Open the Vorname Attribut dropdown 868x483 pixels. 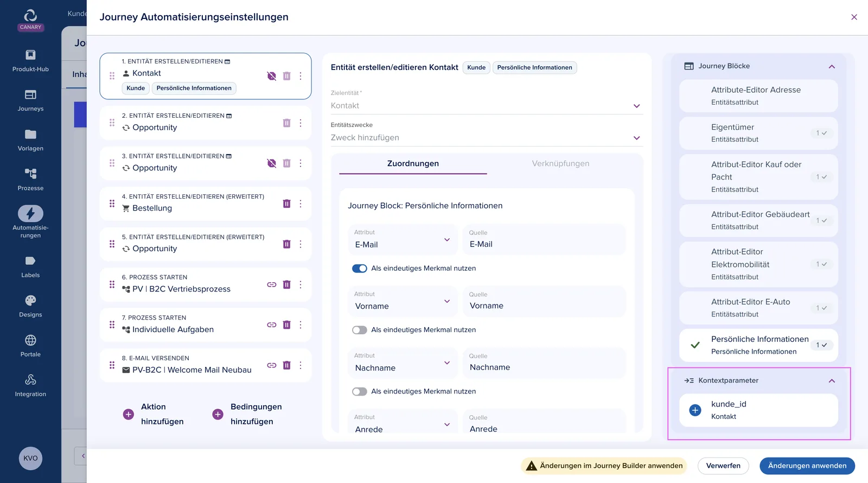(403, 301)
